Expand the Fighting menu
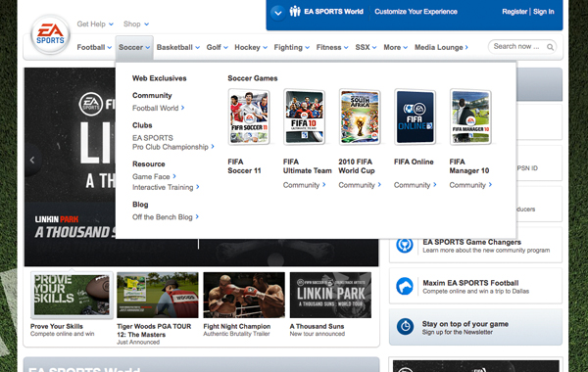588x372 pixels. tap(292, 47)
